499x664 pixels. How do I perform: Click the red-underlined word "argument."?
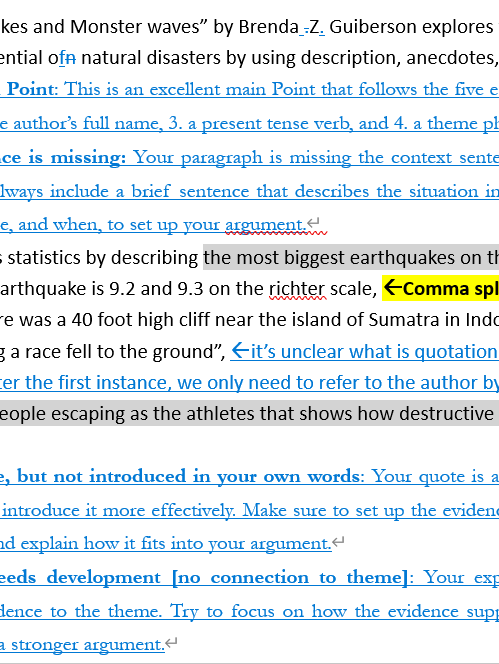[266, 224]
